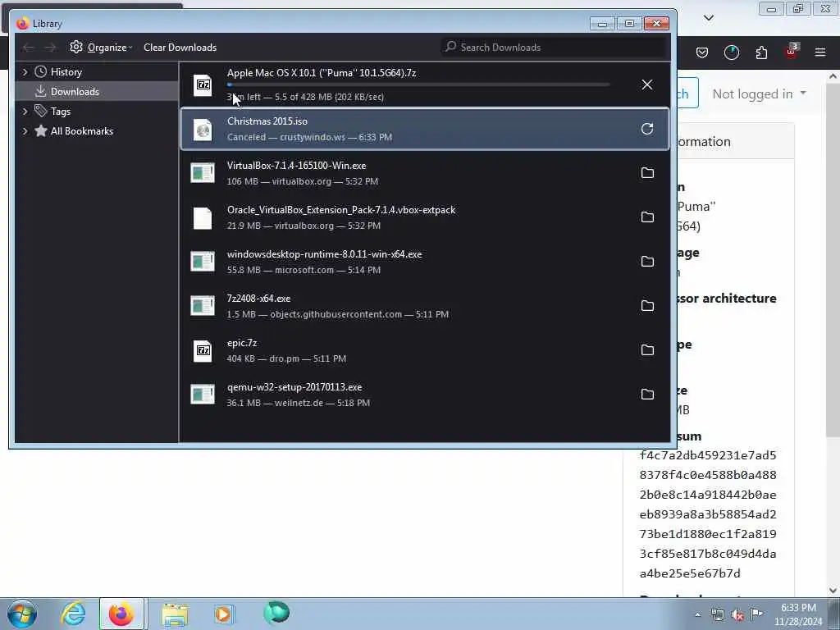
Task: Click the network tray icon
Action: point(717,615)
